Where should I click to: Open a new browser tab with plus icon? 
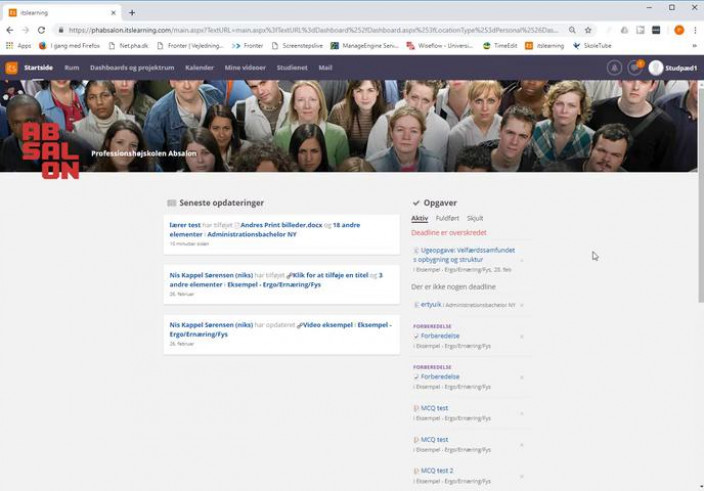[x=132, y=12]
